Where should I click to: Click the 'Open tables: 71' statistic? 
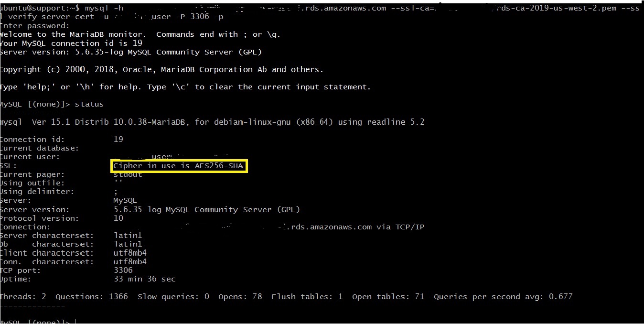coord(388,296)
